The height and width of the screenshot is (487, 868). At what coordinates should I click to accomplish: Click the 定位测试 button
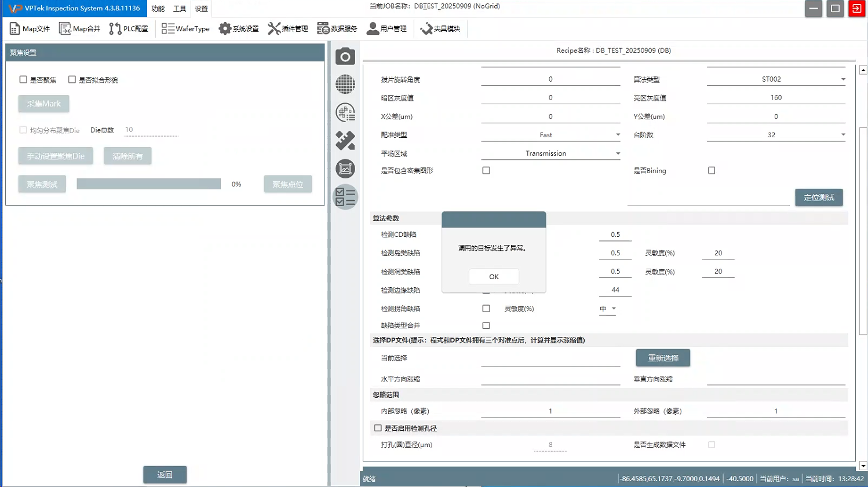point(818,197)
